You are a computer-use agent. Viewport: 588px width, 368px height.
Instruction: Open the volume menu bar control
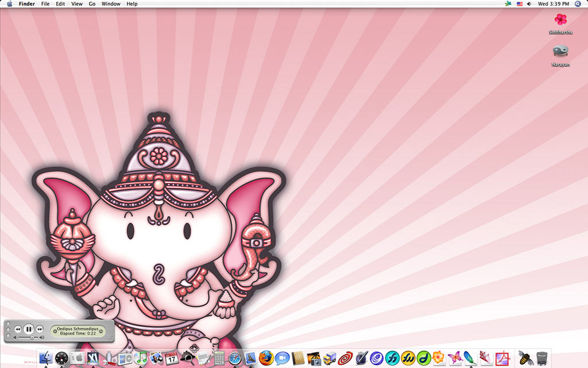point(529,4)
